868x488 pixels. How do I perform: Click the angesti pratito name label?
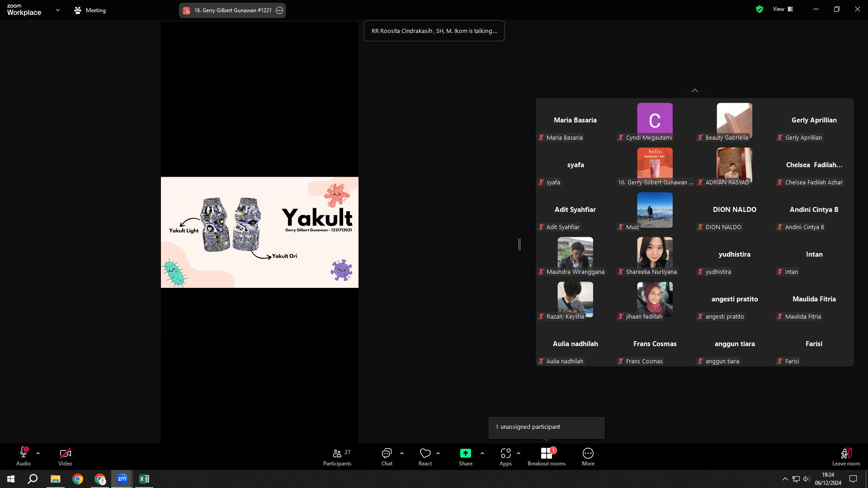[725, 316]
